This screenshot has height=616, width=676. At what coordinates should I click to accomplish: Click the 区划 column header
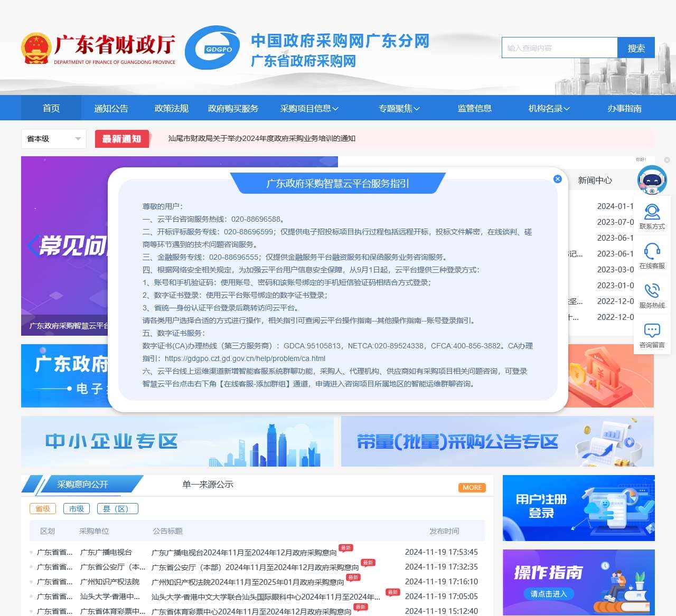pos(48,531)
